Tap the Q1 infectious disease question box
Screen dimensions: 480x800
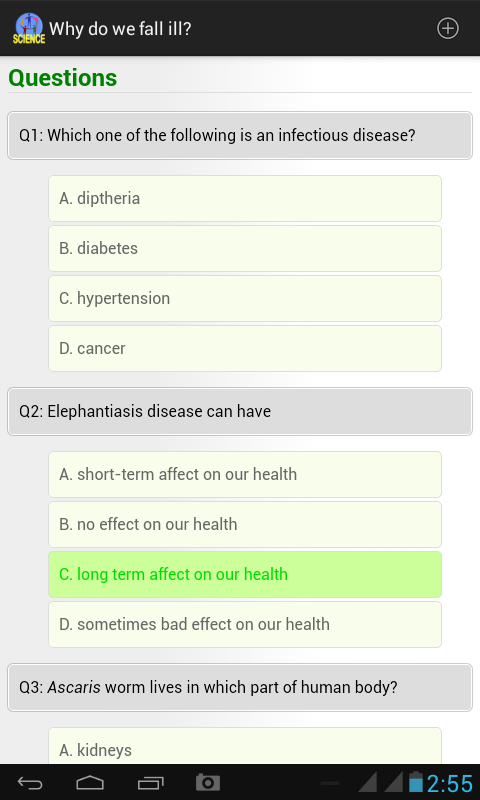[240, 136]
